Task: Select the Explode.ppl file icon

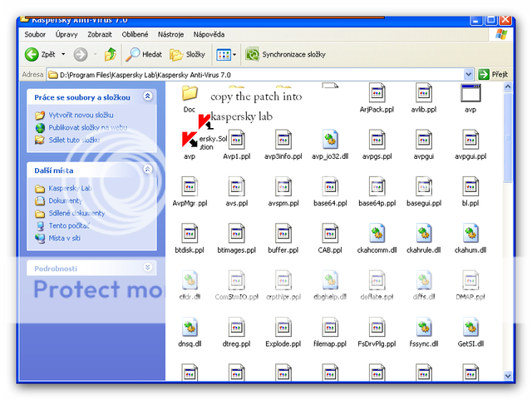Action: pos(283,327)
